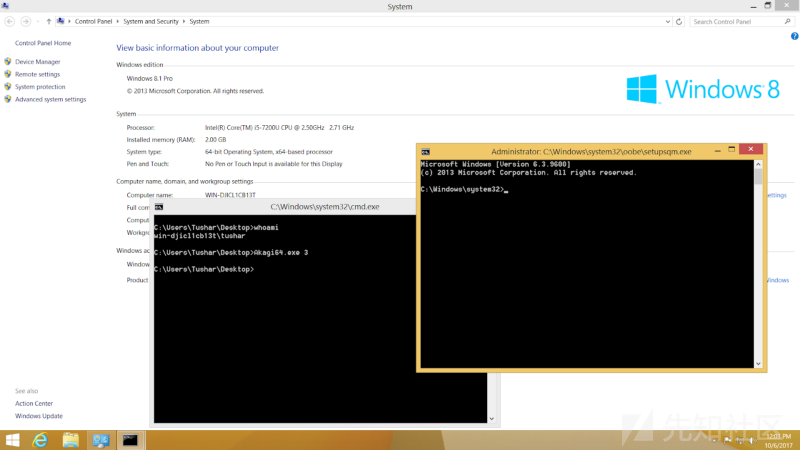Click processor value 'Intel(R) Core(TM) i5-7200U'

pyautogui.click(x=279, y=128)
